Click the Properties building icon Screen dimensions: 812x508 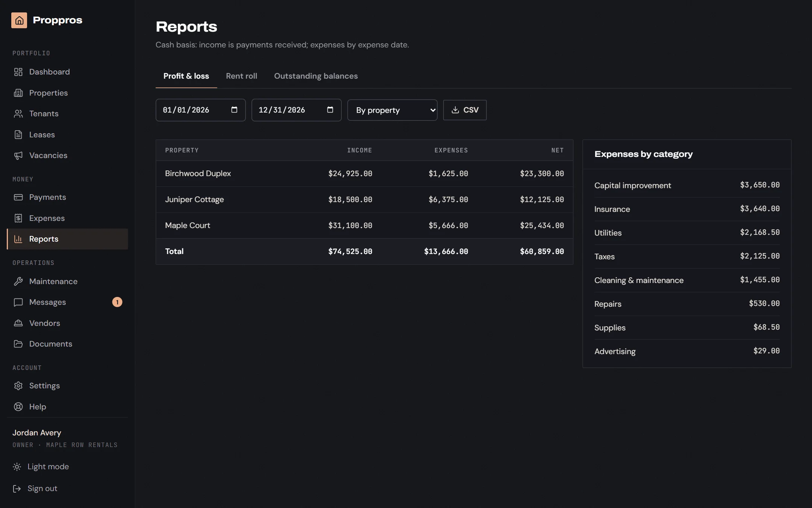tap(18, 93)
